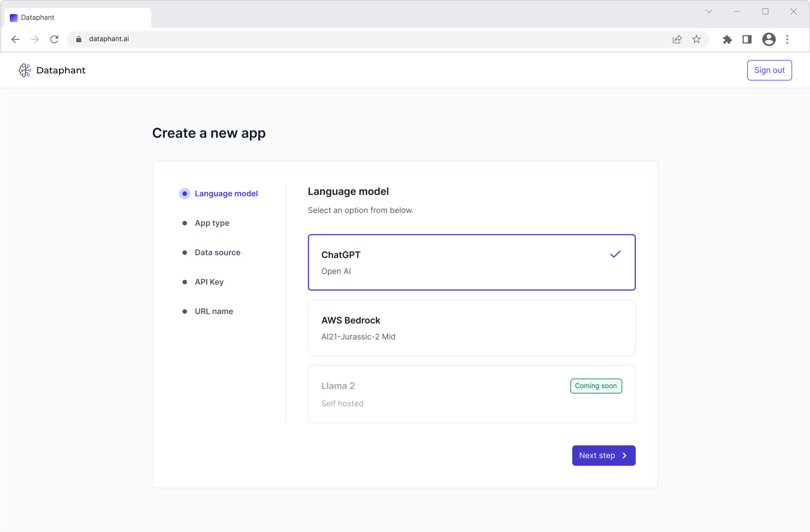Bookmark the page using the star icon
The image size is (810, 532).
pyautogui.click(x=696, y=39)
